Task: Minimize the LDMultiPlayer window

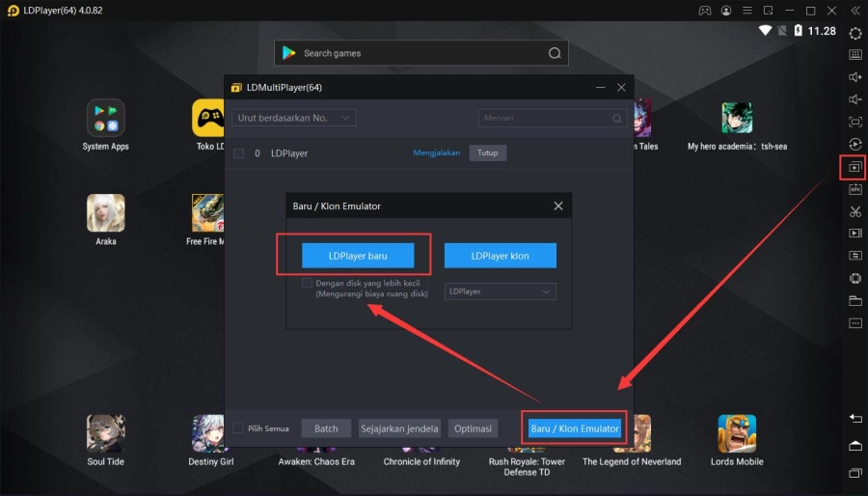Action: tap(601, 88)
